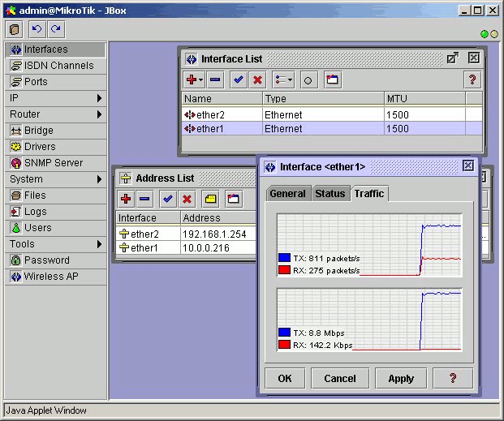The image size is (504, 421).
Task: Open the Password sidebar entry
Action: 55,260
